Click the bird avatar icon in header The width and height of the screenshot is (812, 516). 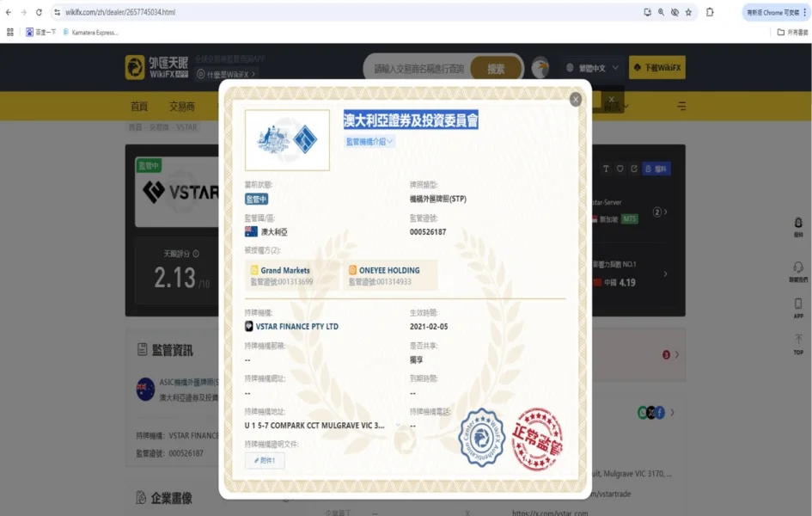(x=540, y=68)
